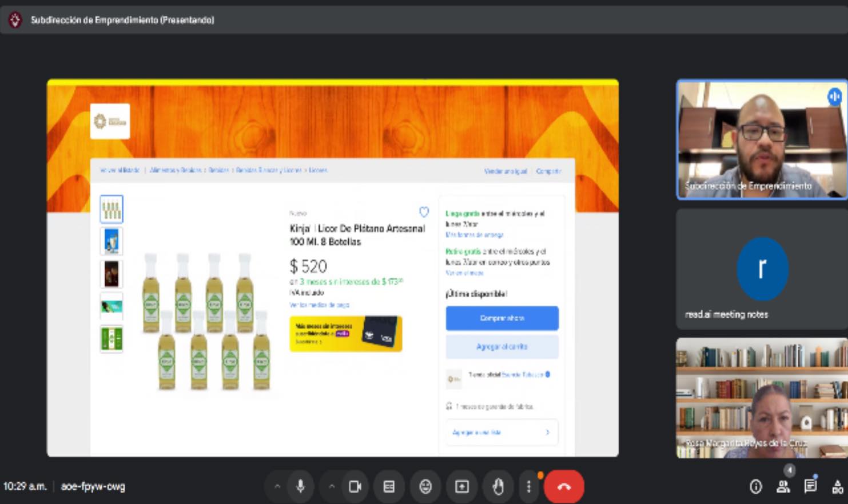
Task: Click the Kinja Licor De Plátano product title
Action: (357, 235)
